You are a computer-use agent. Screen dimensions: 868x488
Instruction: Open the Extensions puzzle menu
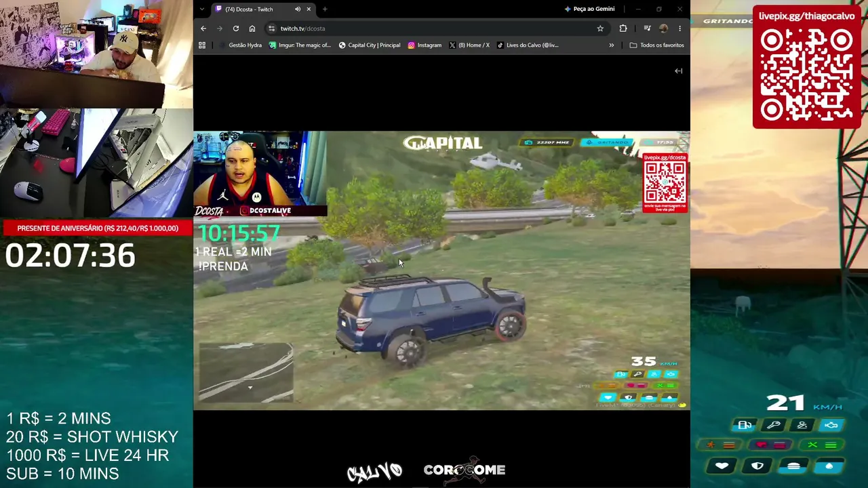coord(623,28)
